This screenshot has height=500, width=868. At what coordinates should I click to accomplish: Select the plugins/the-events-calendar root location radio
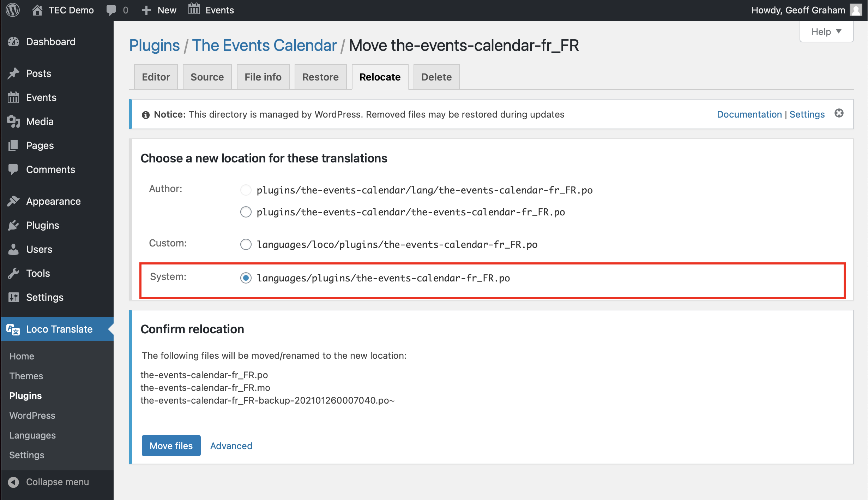point(246,212)
